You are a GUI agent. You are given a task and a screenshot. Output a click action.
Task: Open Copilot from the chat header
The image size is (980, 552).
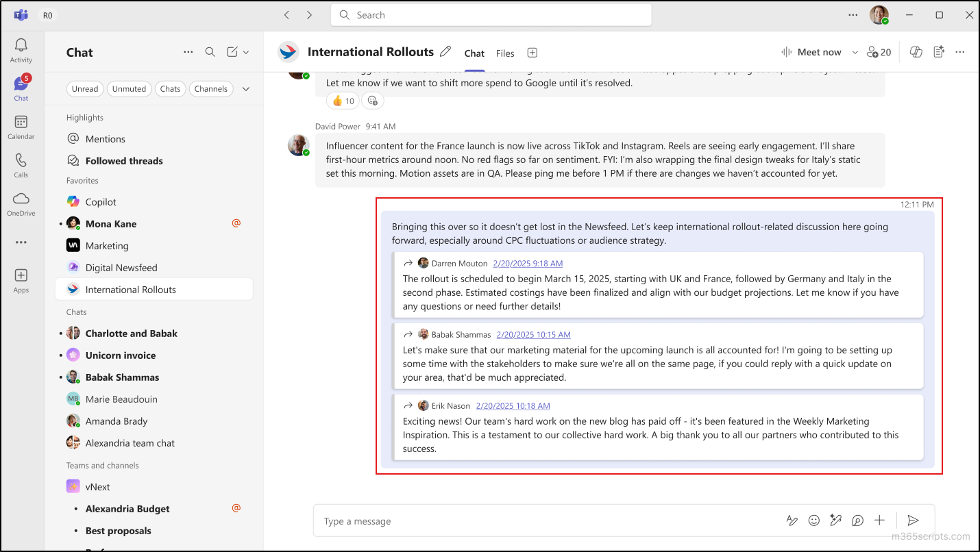tap(916, 51)
